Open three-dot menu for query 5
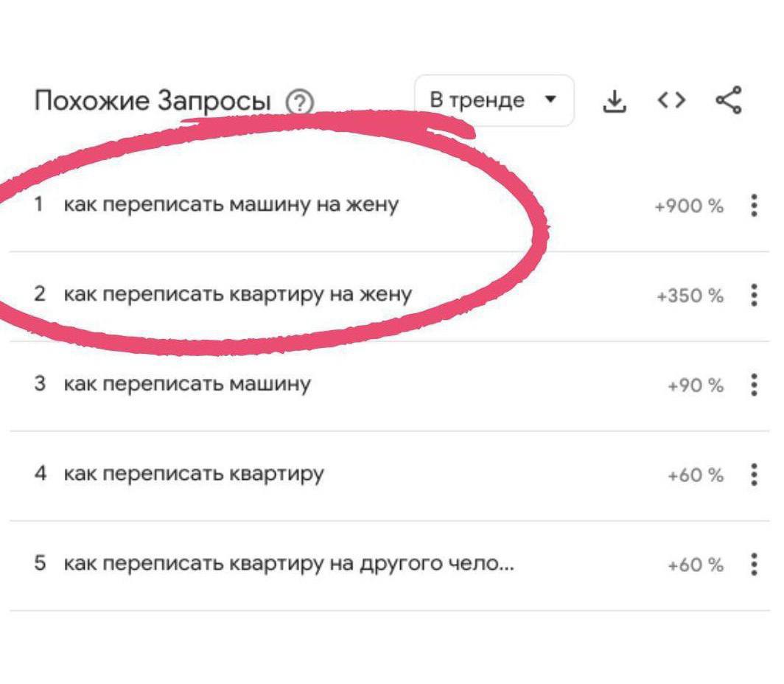Screen dimensions: 784x684 click(x=753, y=565)
